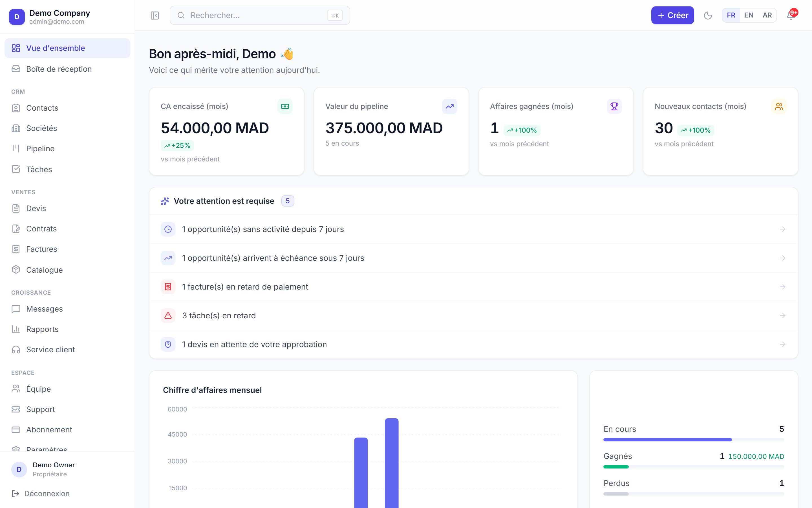Open arrow for opportunities sans activité row
Image resolution: width=812 pixels, height=508 pixels.
coord(783,229)
